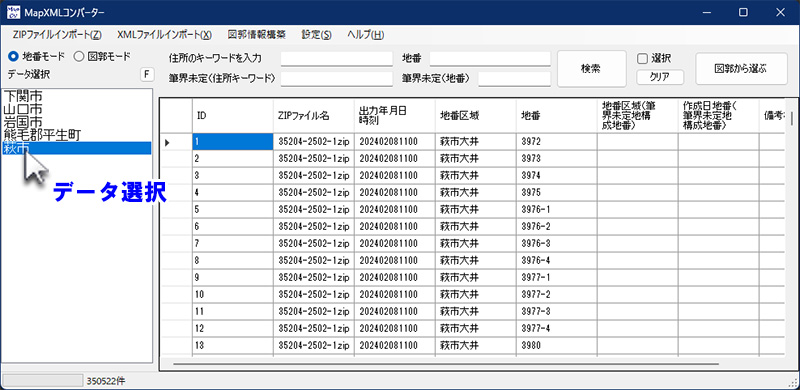Click the 地番 cell 3977-1

[x=557, y=278]
